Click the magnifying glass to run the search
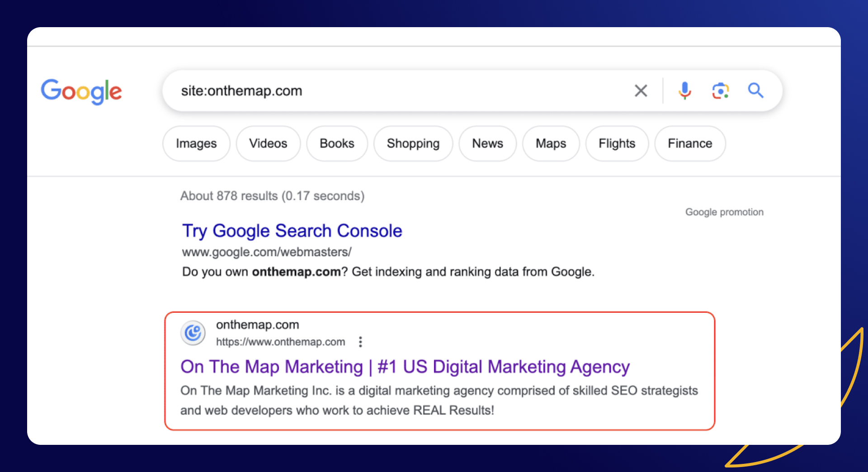The height and width of the screenshot is (472, 868). tap(755, 91)
